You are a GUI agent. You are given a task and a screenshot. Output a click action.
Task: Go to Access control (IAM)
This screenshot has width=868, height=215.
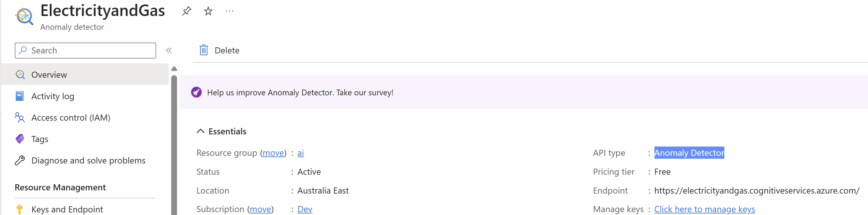(x=71, y=118)
